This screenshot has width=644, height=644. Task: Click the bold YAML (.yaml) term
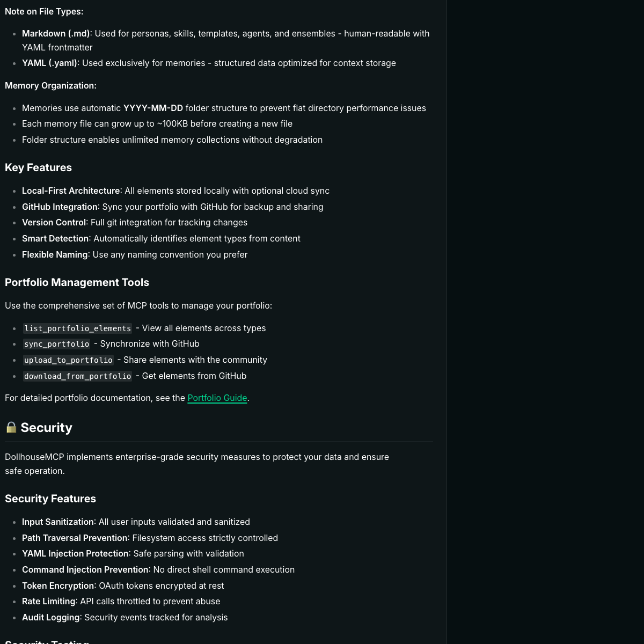49,63
